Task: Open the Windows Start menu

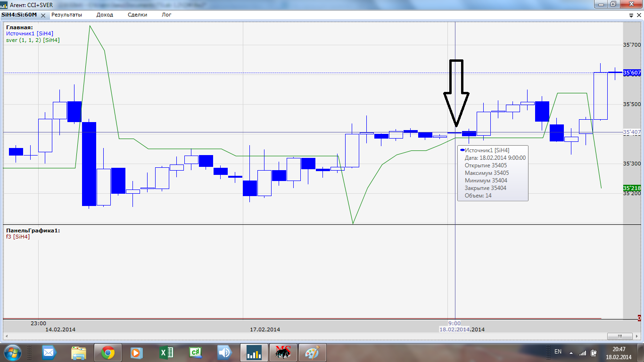Action: tap(12, 353)
